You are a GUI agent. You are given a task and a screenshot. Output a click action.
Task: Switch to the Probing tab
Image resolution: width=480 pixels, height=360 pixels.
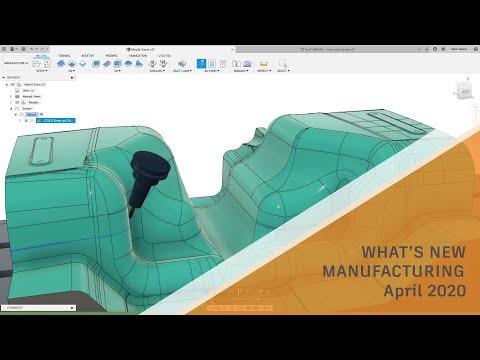[x=111, y=55]
